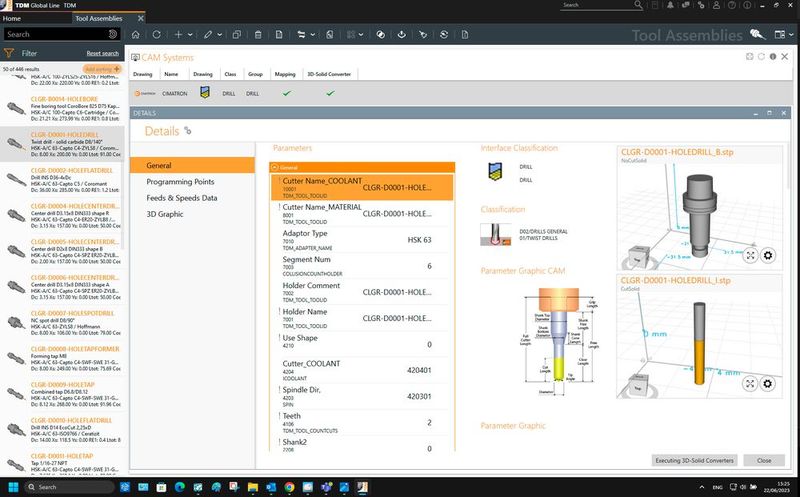Click the plus Add icon in the toolbar
800x497 pixels.
pos(178,35)
